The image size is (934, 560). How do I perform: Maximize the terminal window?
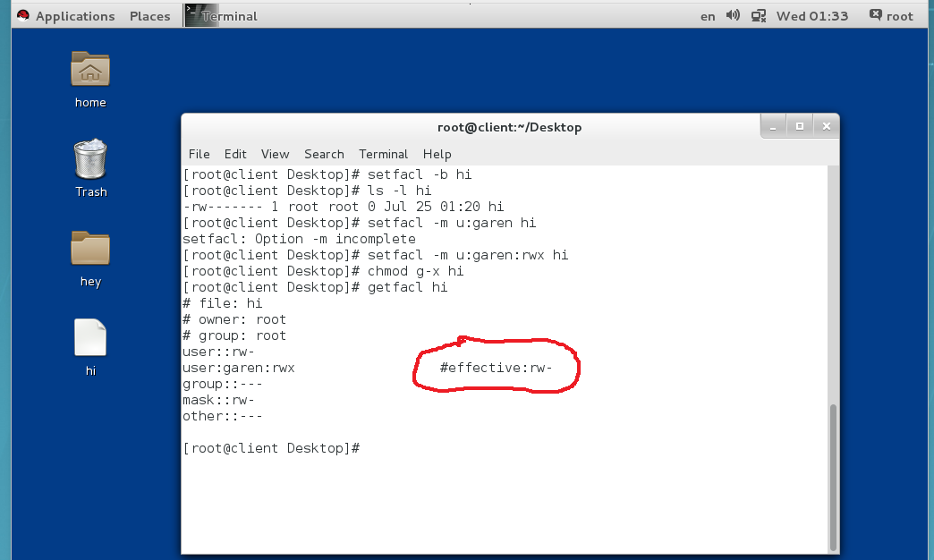pyautogui.click(x=800, y=126)
